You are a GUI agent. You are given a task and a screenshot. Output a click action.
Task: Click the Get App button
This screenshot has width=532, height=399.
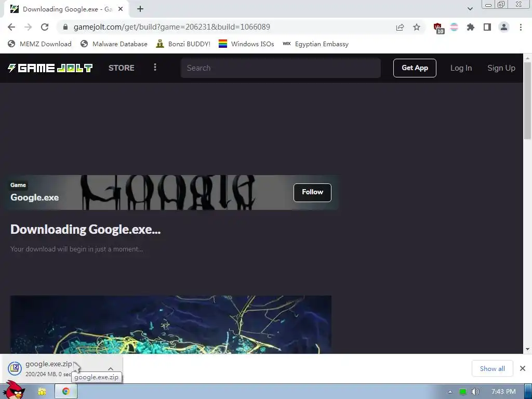tap(415, 68)
